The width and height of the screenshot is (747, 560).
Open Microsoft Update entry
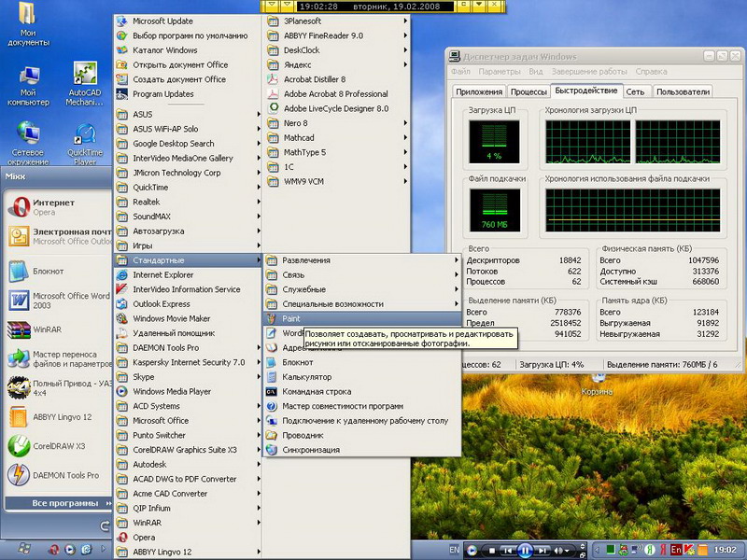[189, 21]
